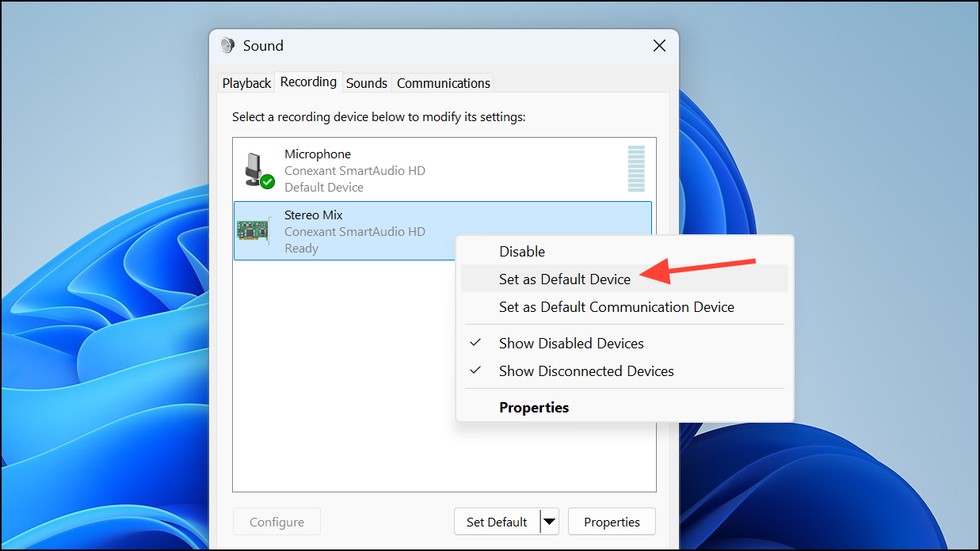Switch to the Playback tab
980x551 pixels.
[246, 82]
